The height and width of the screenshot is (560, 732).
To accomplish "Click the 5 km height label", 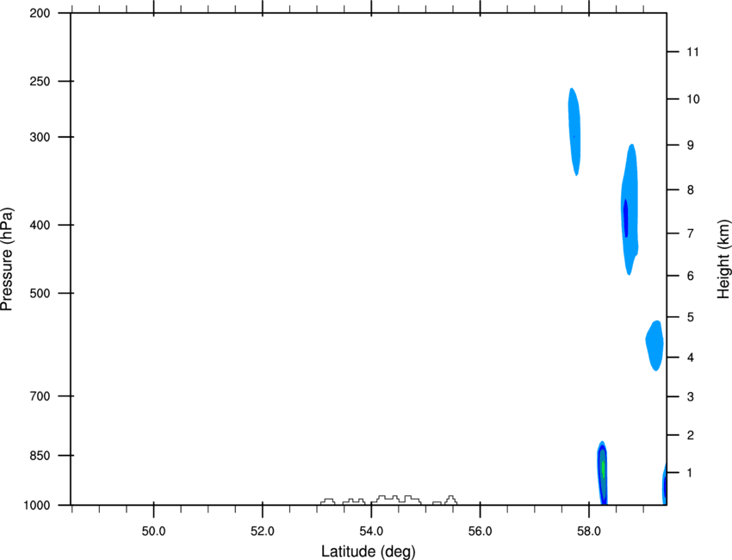I will [691, 317].
